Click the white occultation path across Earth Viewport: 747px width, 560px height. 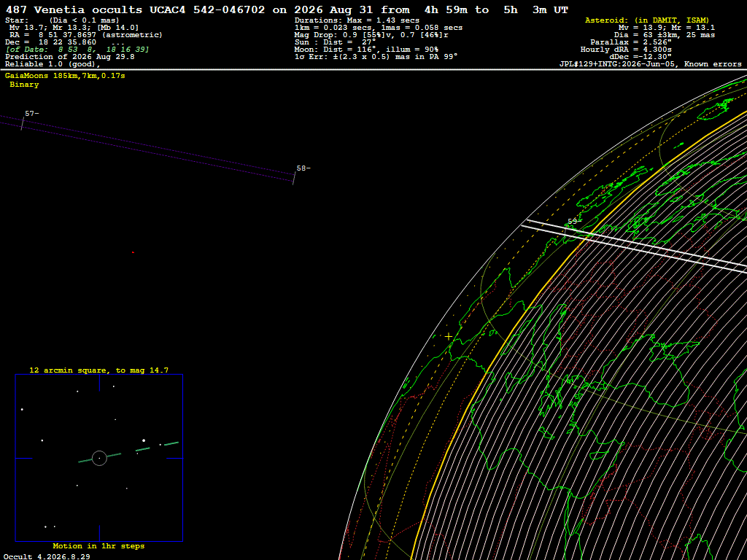tap(634, 246)
